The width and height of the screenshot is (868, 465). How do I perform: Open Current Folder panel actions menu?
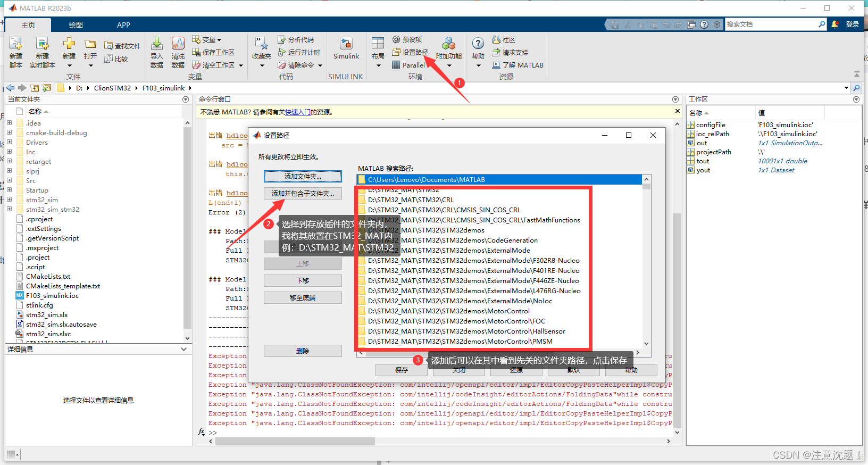point(186,99)
